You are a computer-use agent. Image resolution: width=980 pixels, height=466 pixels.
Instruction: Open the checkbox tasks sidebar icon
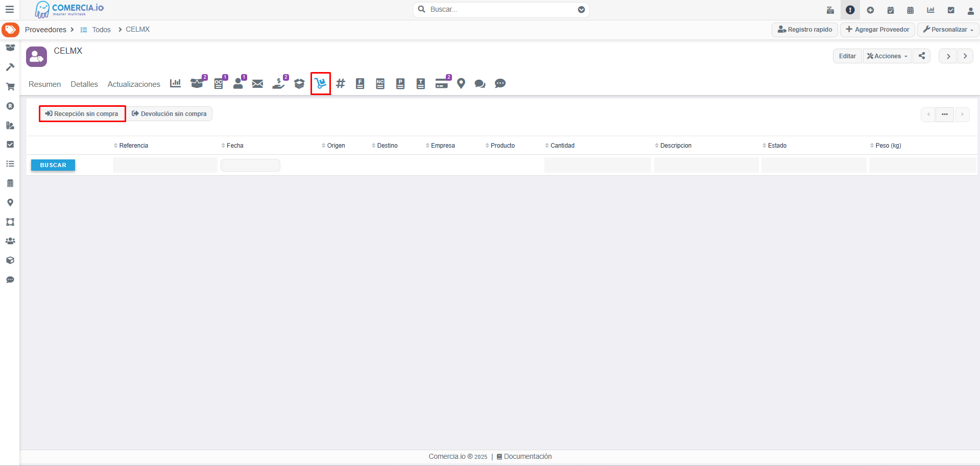tap(10, 144)
